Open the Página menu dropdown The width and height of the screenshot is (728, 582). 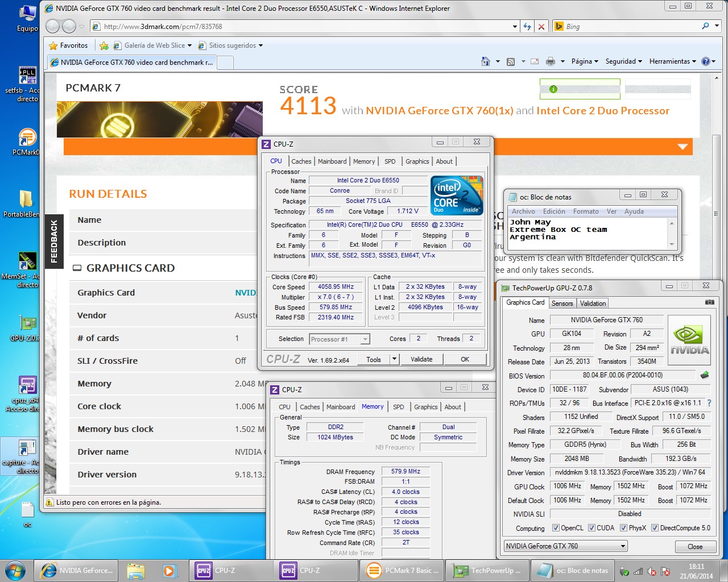(x=585, y=61)
